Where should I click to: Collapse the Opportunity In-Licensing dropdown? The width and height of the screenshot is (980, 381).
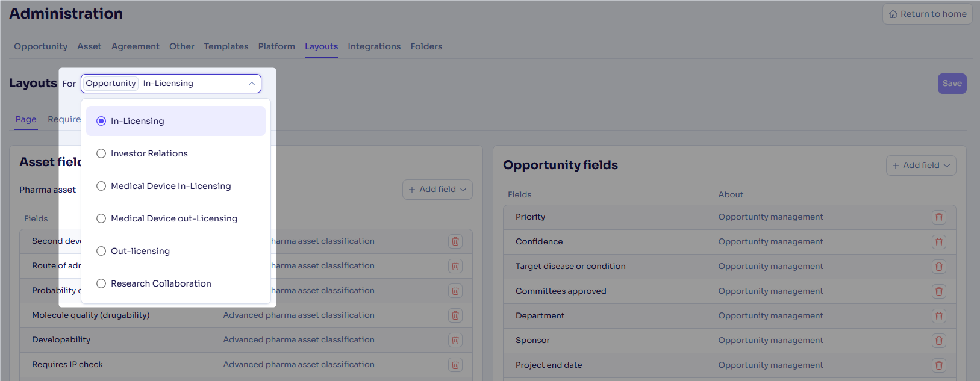(171, 84)
